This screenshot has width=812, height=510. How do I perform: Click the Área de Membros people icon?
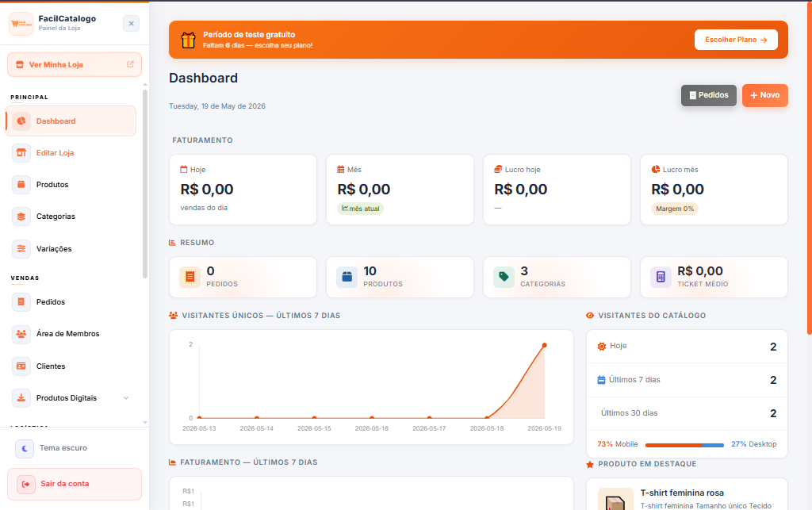pos(21,334)
